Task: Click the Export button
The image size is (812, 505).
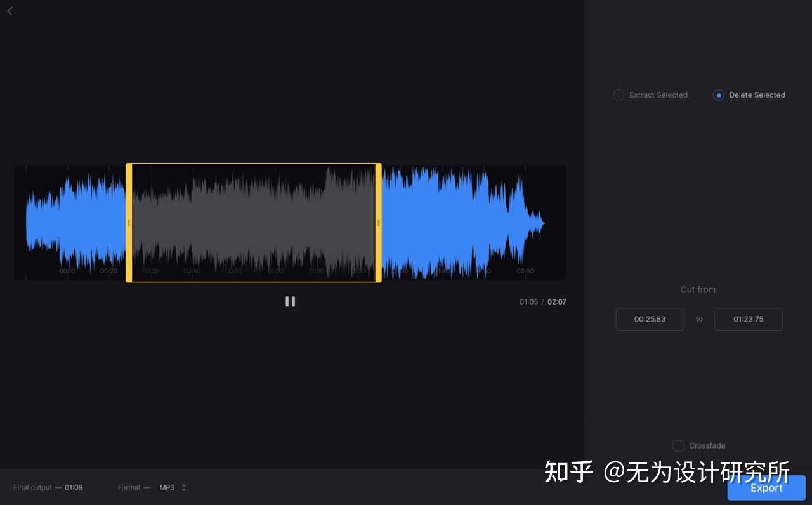Action: (766, 488)
